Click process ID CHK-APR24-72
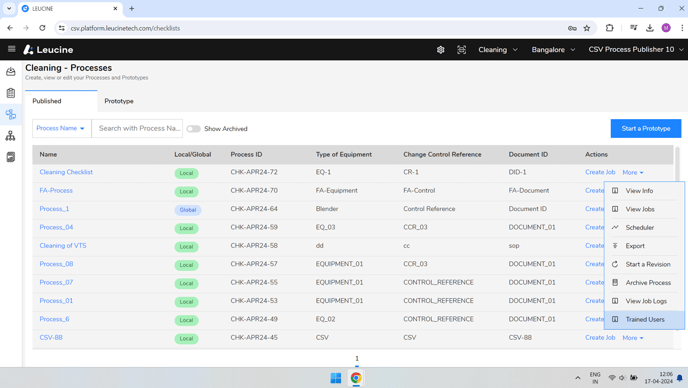This screenshot has height=388, width=688. tap(254, 172)
